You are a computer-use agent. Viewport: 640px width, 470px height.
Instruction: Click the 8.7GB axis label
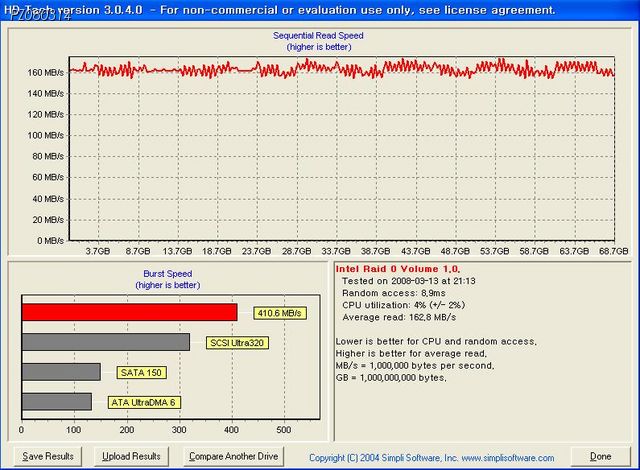click(138, 251)
